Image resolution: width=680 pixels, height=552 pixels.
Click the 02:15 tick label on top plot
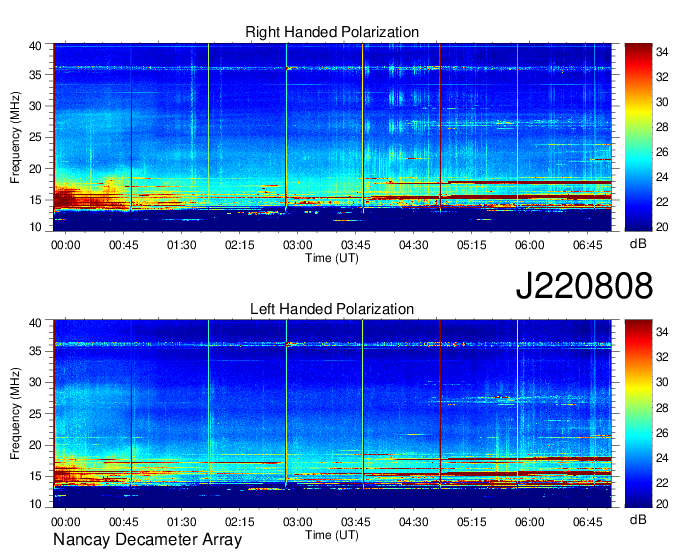(x=239, y=245)
